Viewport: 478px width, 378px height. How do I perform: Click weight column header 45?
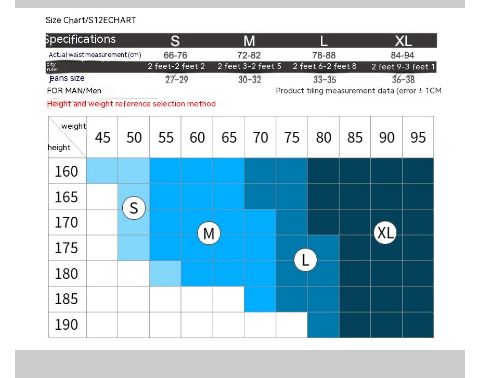coord(102,138)
